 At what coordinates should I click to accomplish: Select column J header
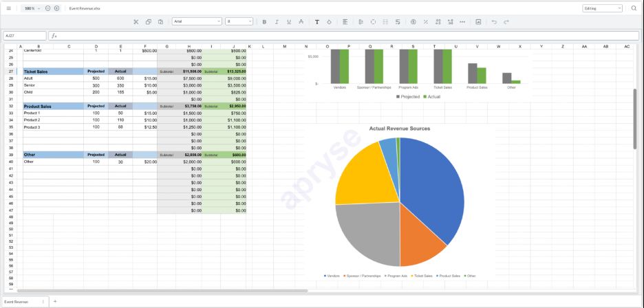[x=233, y=46]
